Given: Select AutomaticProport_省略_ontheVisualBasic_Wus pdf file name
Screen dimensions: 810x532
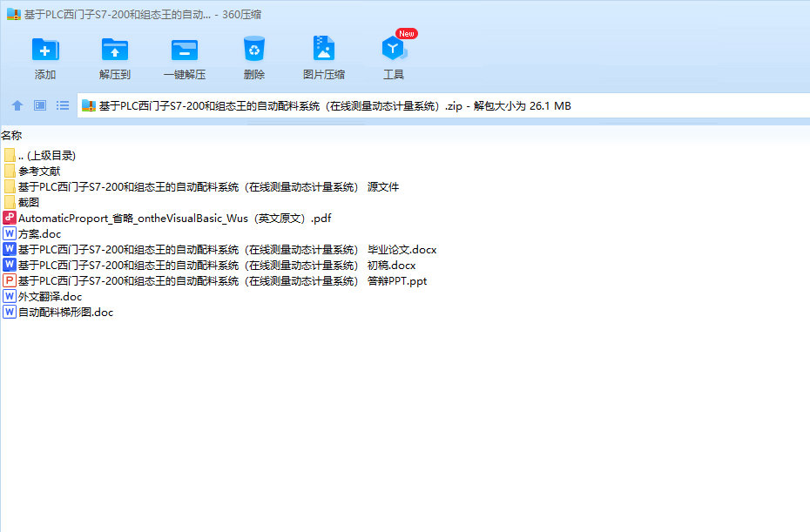Looking at the screenshot, I should (174, 218).
